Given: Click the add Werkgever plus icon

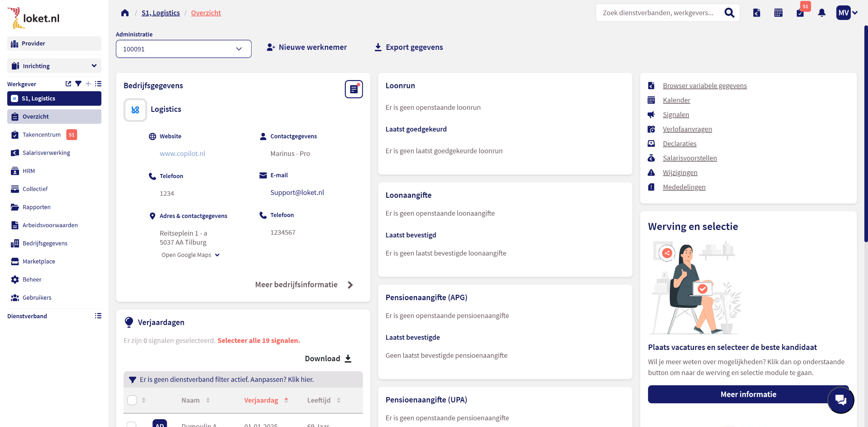Looking at the screenshot, I should tap(88, 84).
